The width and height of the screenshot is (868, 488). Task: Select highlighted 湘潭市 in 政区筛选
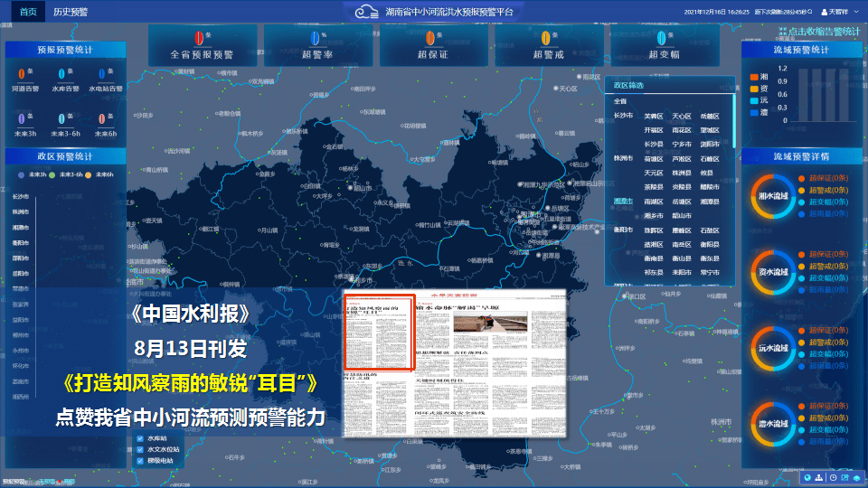click(x=623, y=202)
